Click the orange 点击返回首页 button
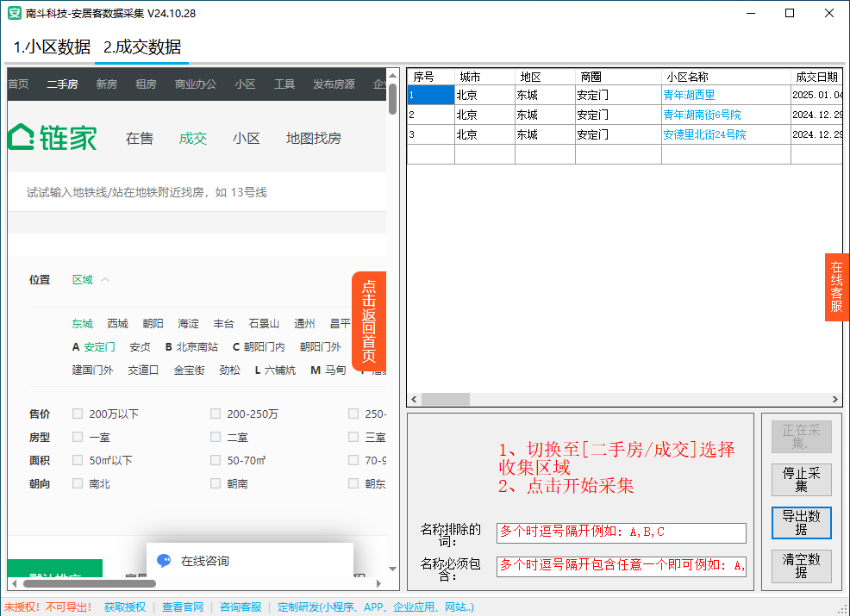The height and width of the screenshot is (616, 850). click(x=369, y=321)
